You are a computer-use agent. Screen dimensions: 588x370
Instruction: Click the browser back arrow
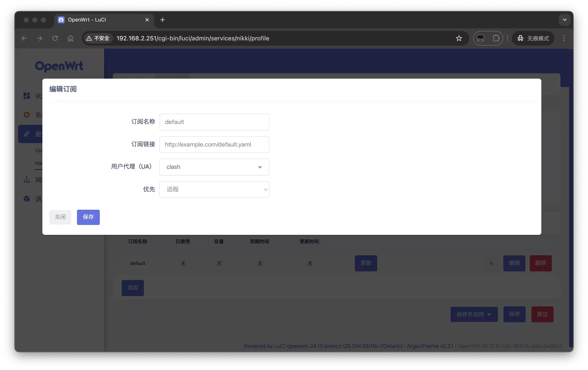24,38
